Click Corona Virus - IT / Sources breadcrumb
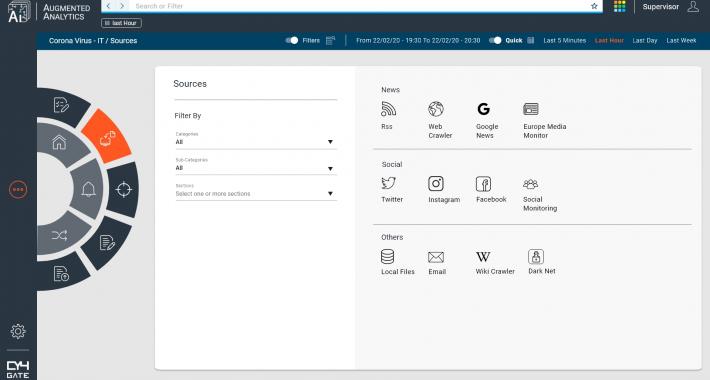Viewport: 710px width, 380px height. click(93, 40)
